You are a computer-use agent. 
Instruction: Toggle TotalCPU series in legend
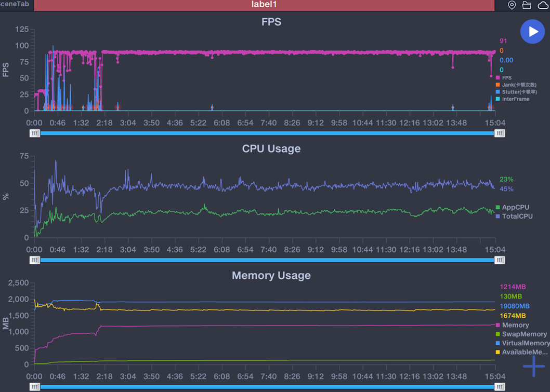(514, 217)
